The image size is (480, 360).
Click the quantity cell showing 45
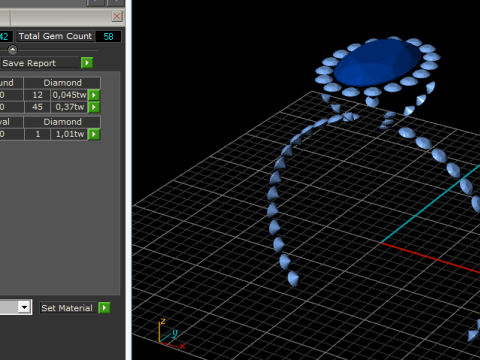click(37, 107)
